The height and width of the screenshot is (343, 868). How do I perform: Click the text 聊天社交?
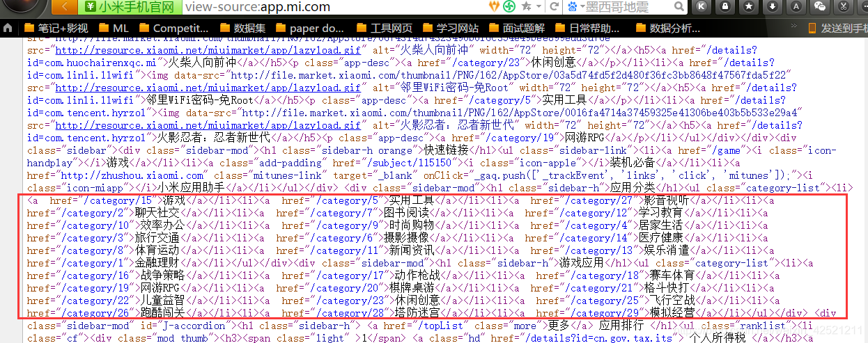pyautogui.click(x=157, y=213)
